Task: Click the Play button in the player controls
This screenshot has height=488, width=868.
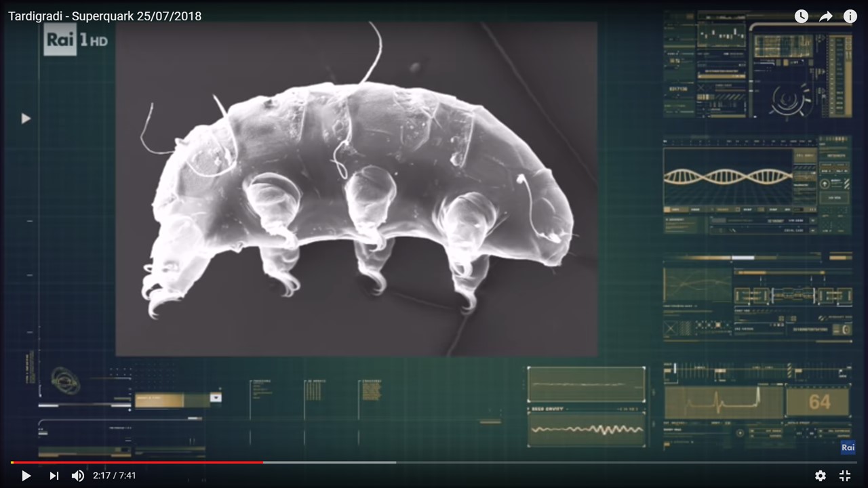Action: [26, 476]
